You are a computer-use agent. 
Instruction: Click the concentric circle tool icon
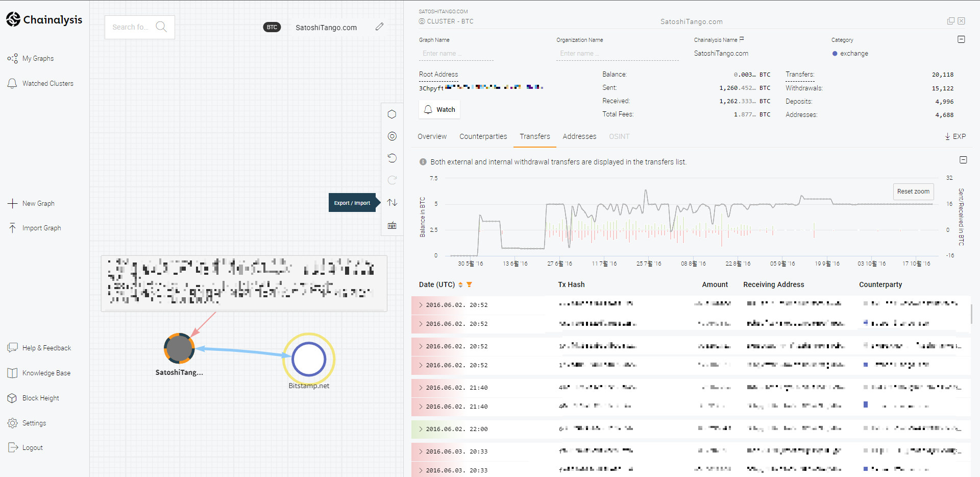[x=392, y=136]
